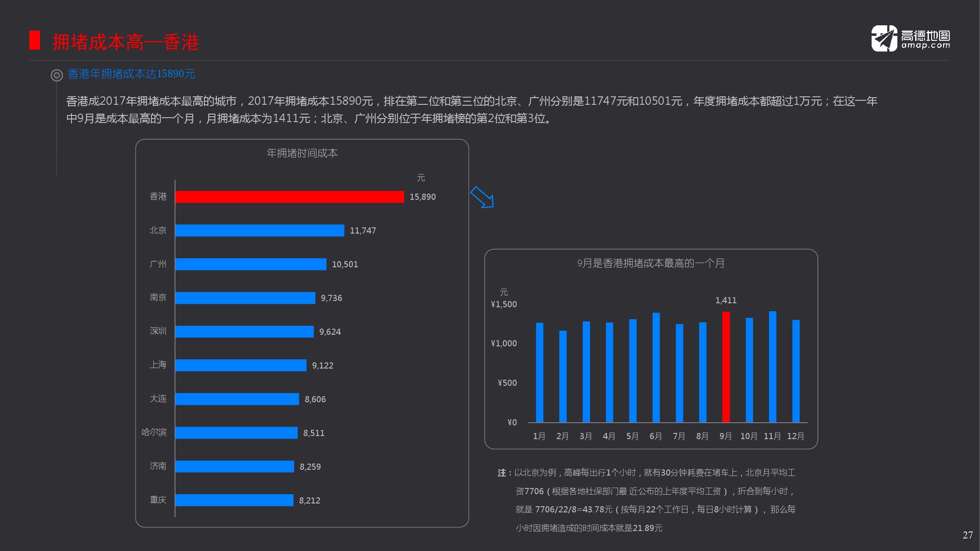
Task: Click the 广州 bar labeled 10,501
Action: (x=251, y=264)
